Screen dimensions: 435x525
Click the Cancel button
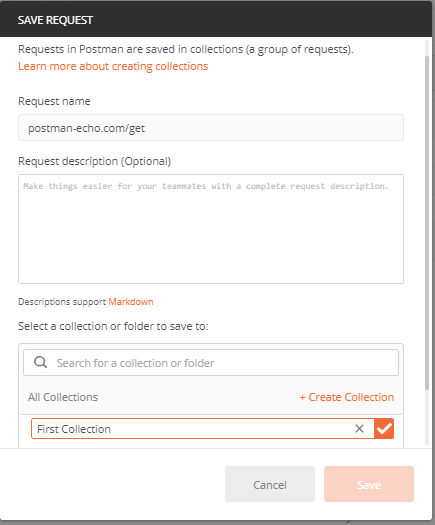pyautogui.click(x=270, y=484)
